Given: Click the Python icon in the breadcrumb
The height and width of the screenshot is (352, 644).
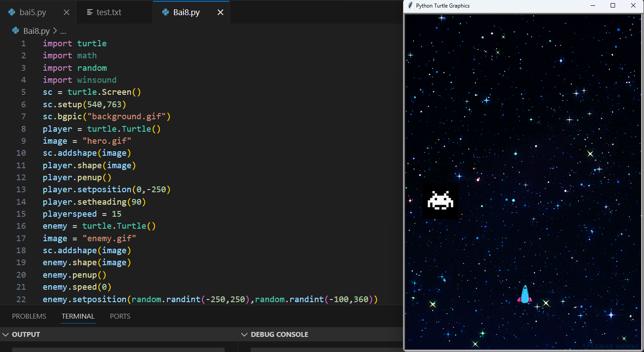Looking at the screenshot, I should point(16,31).
